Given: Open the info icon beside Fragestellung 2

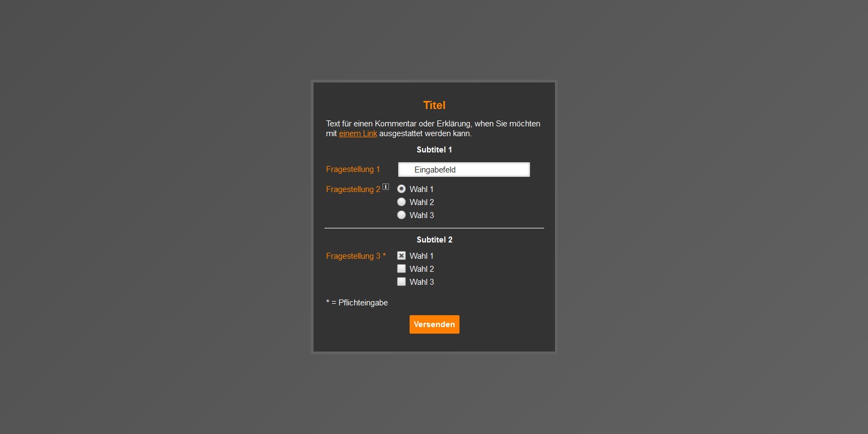Looking at the screenshot, I should (386, 187).
